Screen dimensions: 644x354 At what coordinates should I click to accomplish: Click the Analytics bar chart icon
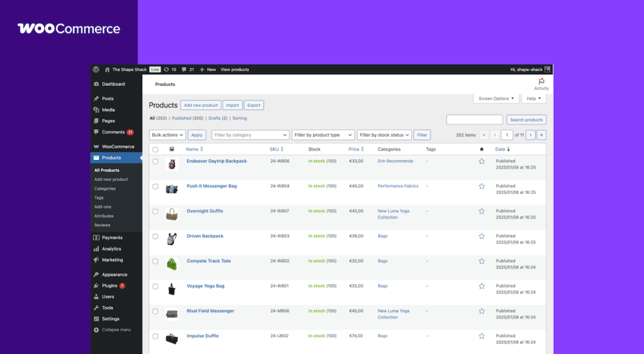tap(96, 249)
